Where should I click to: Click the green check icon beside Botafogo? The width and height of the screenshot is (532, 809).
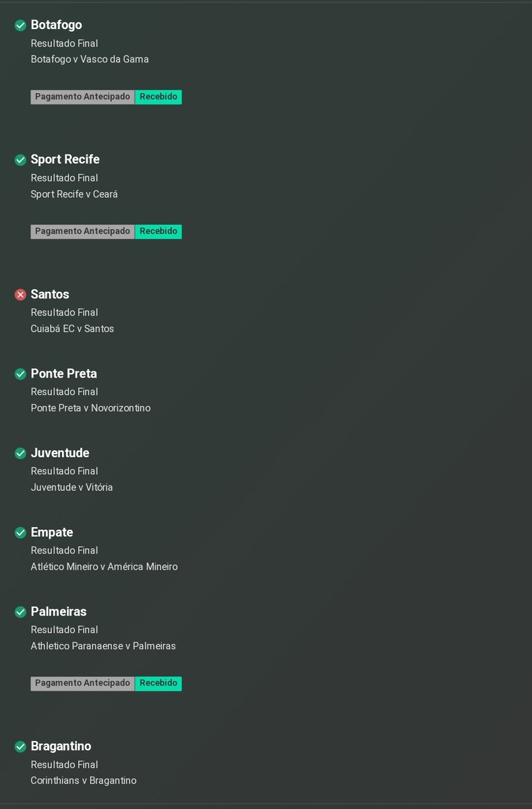(x=20, y=26)
